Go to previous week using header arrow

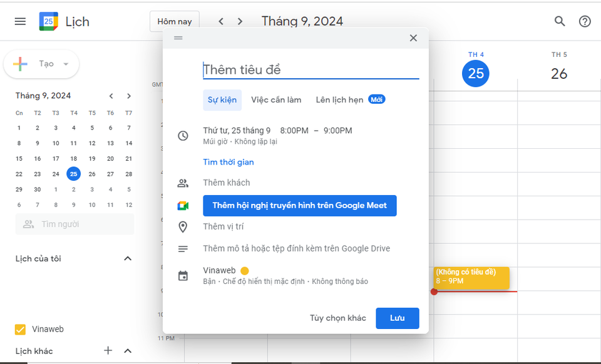tap(221, 21)
